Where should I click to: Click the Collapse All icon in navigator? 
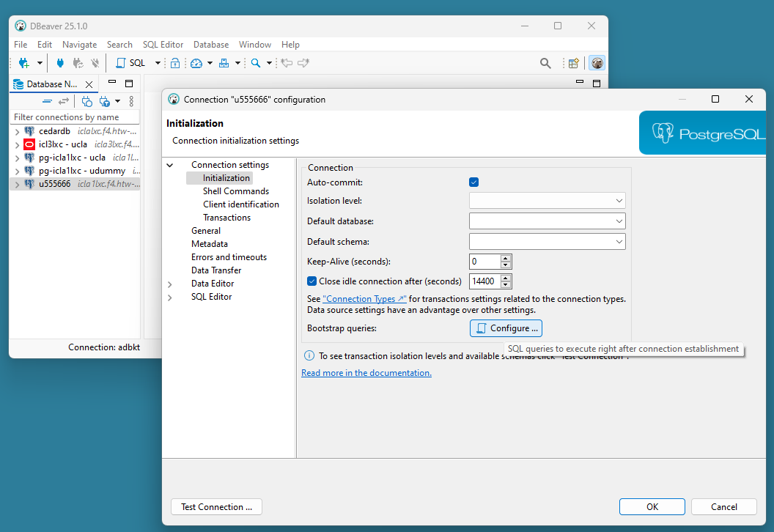[x=47, y=101]
